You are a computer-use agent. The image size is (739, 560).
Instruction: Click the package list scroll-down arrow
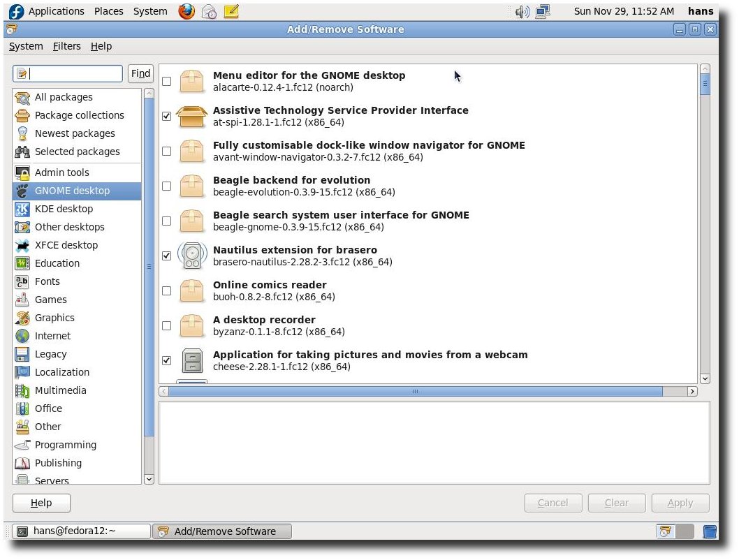(705, 378)
